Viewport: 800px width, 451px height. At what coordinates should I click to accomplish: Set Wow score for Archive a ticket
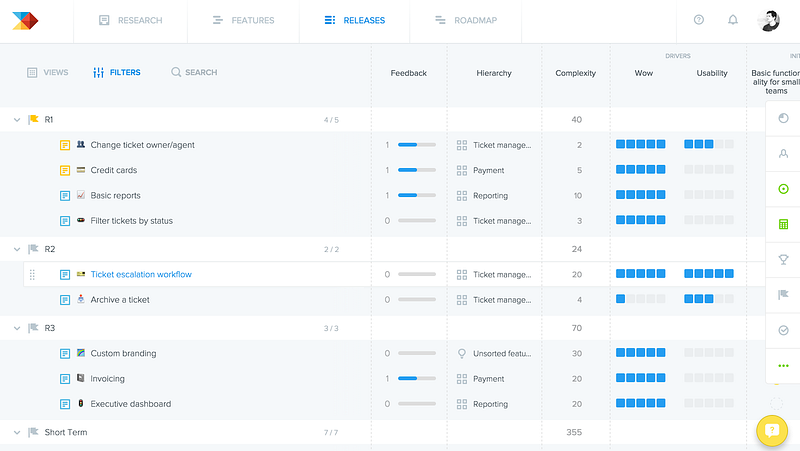[x=640, y=299]
